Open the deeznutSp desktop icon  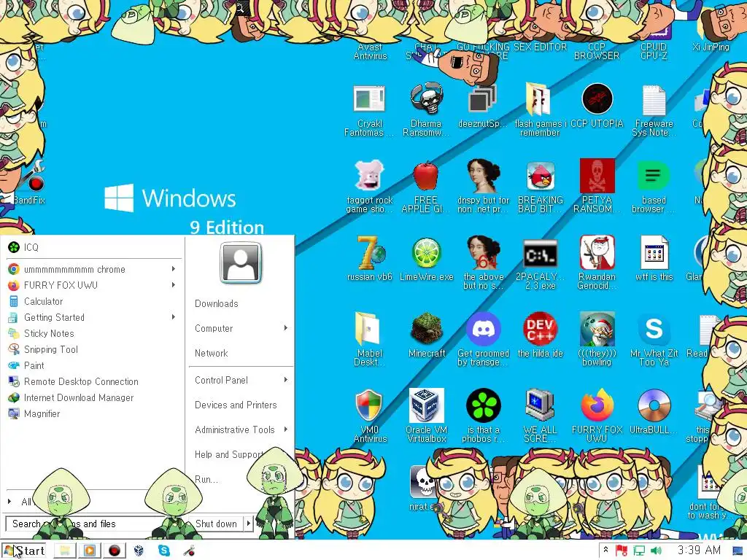pos(483,99)
